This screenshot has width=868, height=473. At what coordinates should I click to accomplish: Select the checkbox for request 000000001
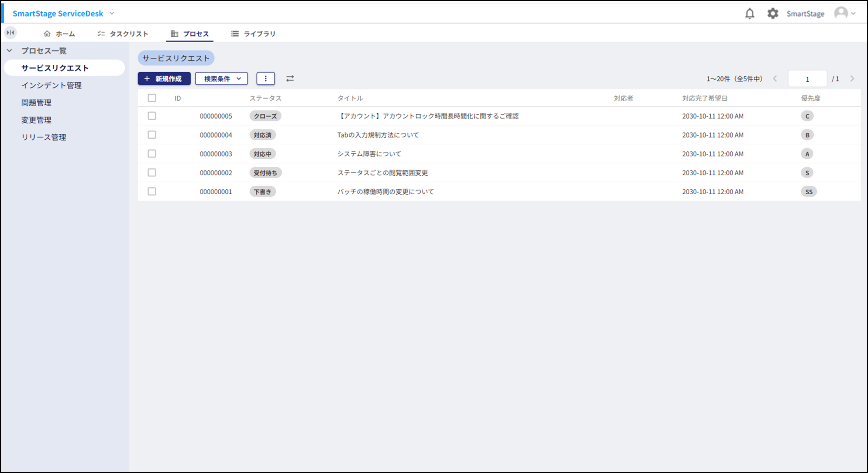click(x=152, y=191)
